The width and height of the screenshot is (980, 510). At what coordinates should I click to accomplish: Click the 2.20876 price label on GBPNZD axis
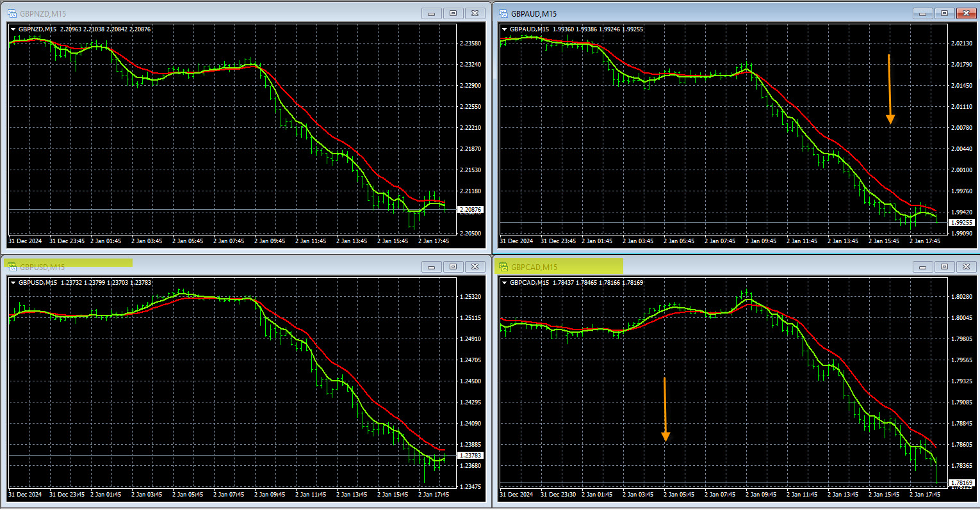pyautogui.click(x=471, y=209)
